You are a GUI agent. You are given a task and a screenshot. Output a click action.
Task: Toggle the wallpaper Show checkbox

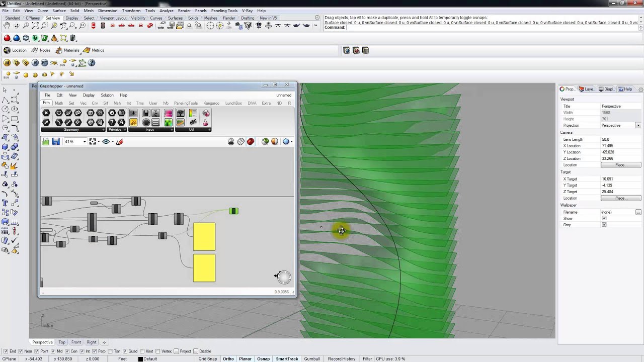tap(604, 219)
